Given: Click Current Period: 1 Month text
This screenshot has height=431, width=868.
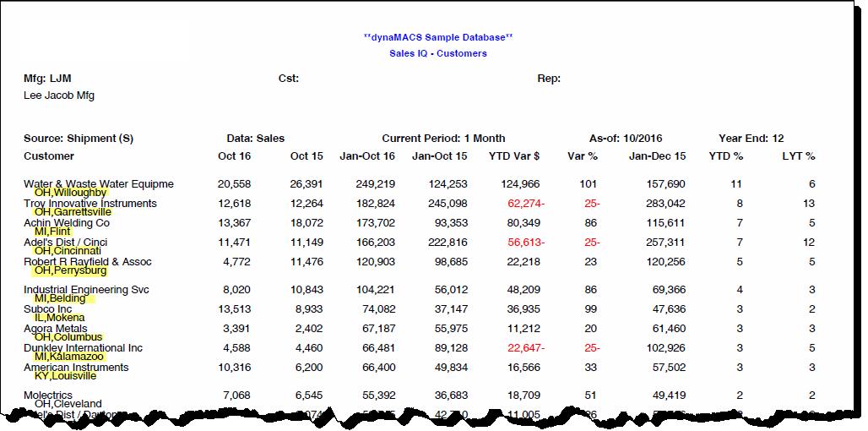Looking at the screenshot, I should 443,139.
